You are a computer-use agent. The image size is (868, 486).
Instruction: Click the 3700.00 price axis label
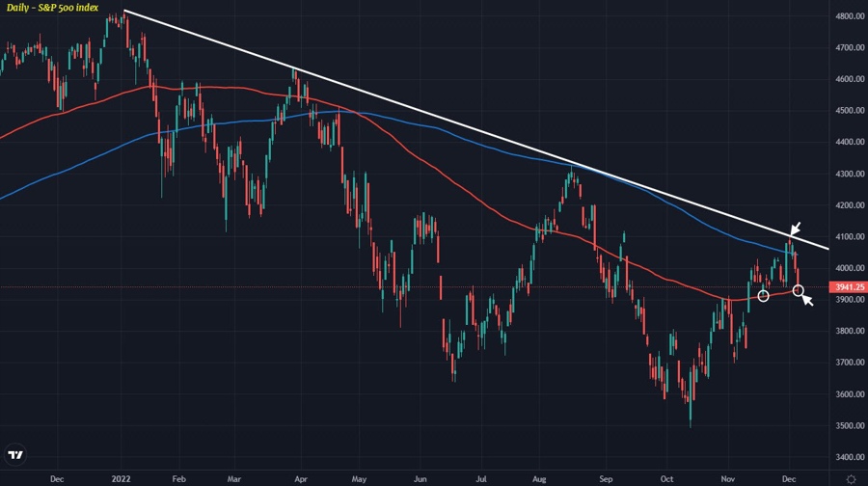tap(850, 363)
